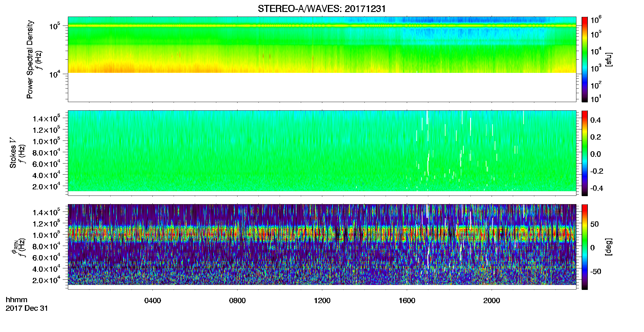The image size is (644, 332).
Task: Click the 0400 time axis label
Action: (153, 301)
